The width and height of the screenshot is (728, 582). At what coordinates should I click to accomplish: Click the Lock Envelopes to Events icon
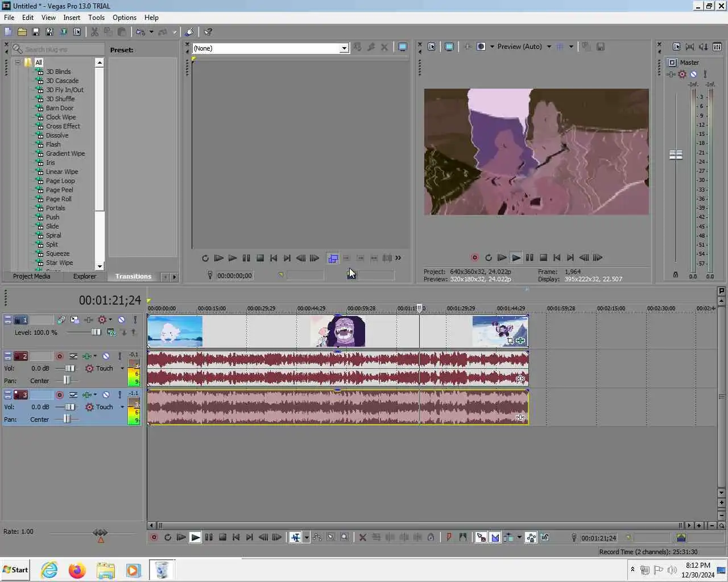click(531, 538)
